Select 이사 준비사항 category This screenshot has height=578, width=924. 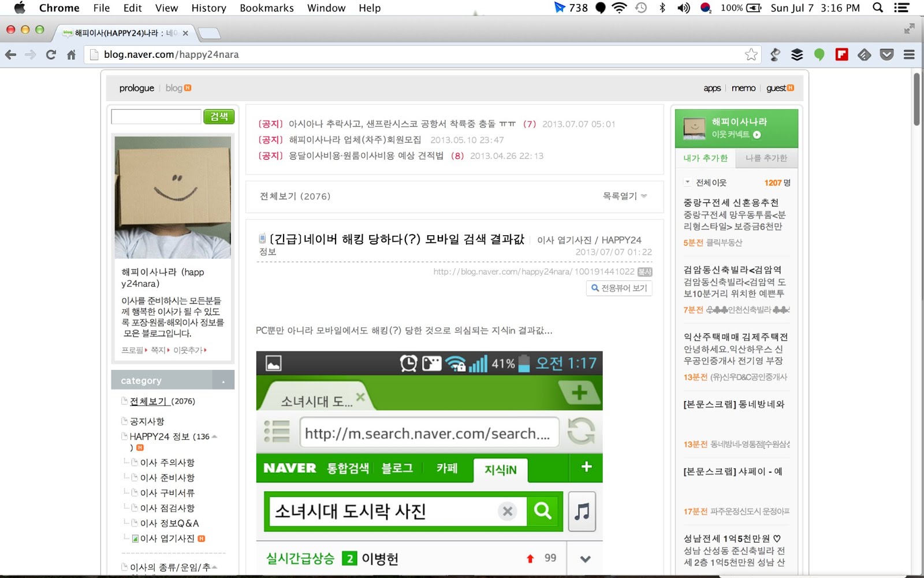click(x=167, y=477)
